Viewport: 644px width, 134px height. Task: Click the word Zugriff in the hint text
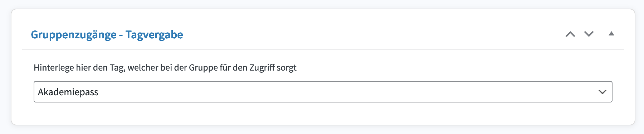click(262, 68)
